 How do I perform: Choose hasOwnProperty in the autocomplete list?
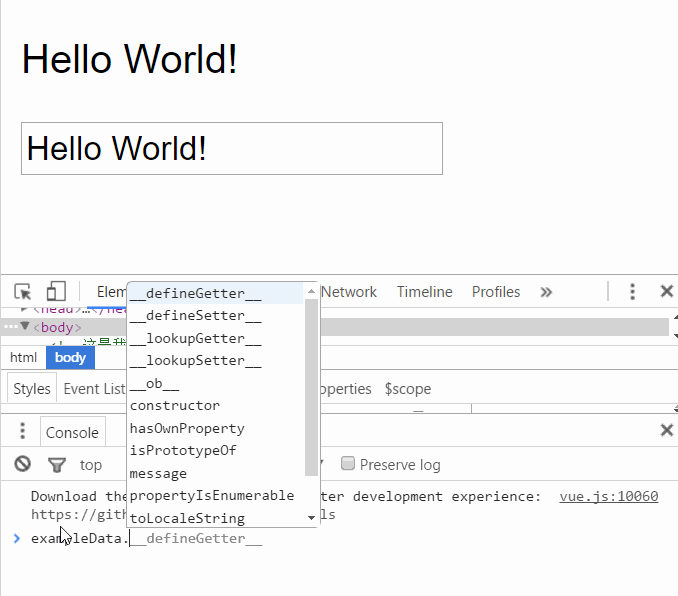187,428
